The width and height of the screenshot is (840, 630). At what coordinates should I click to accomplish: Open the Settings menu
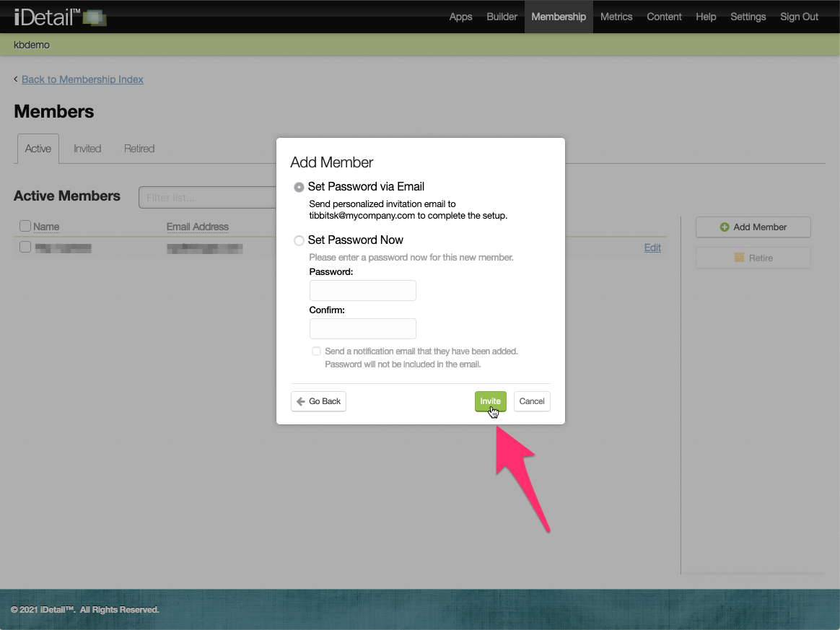pyautogui.click(x=748, y=17)
